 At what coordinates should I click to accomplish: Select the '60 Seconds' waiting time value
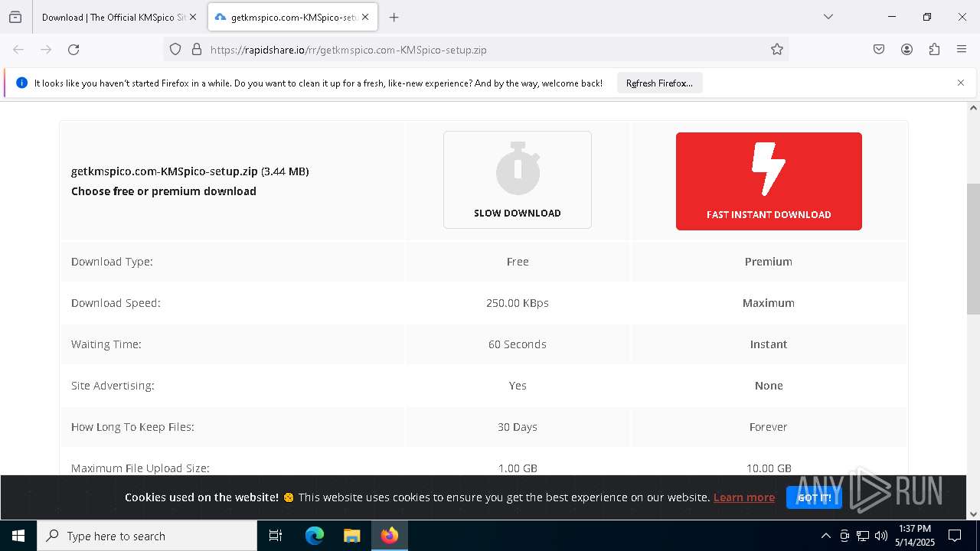point(518,344)
